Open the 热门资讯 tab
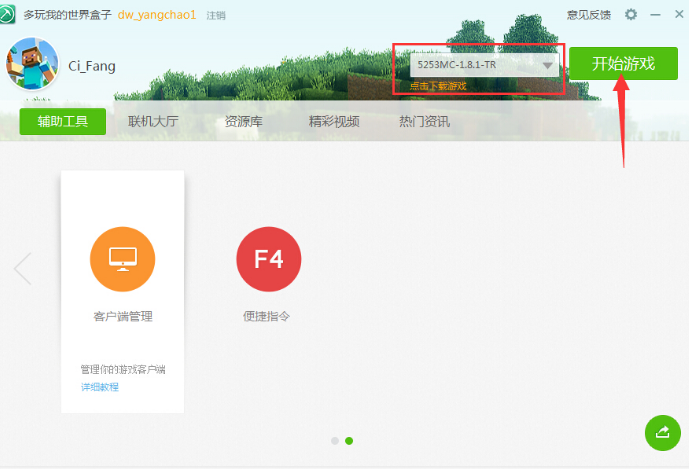689x469 pixels. 424,121
